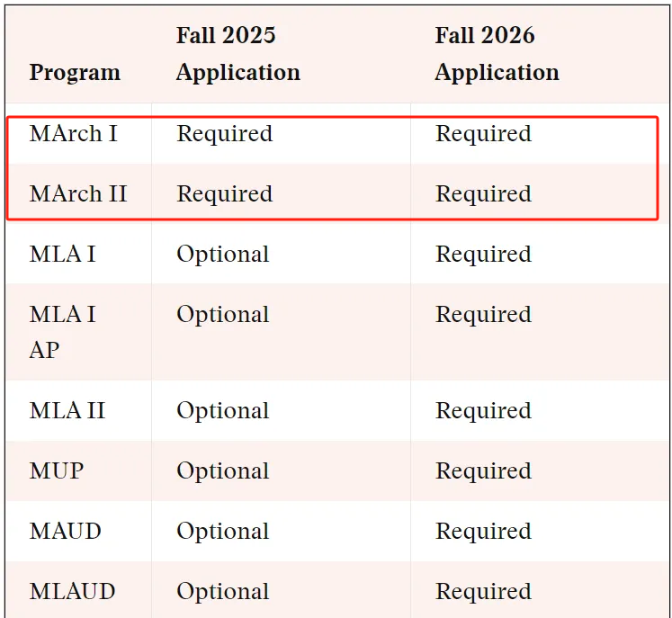Click the Program column header
The height and width of the screenshot is (618, 672).
pyautogui.click(x=75, y=72)
